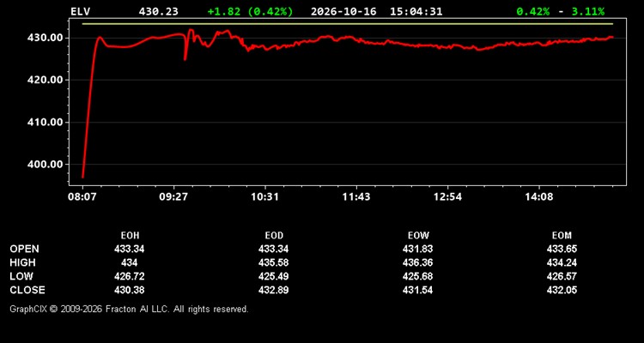Click the EOW close value 431.54
Viewport: 644px width, 343px height.
point(417,290)
